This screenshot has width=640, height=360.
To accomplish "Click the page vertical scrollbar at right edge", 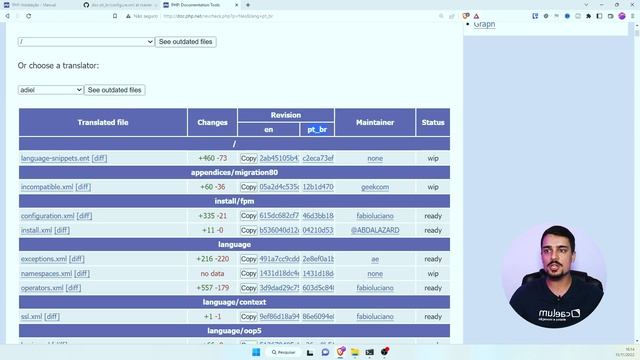I will [637, 184].
